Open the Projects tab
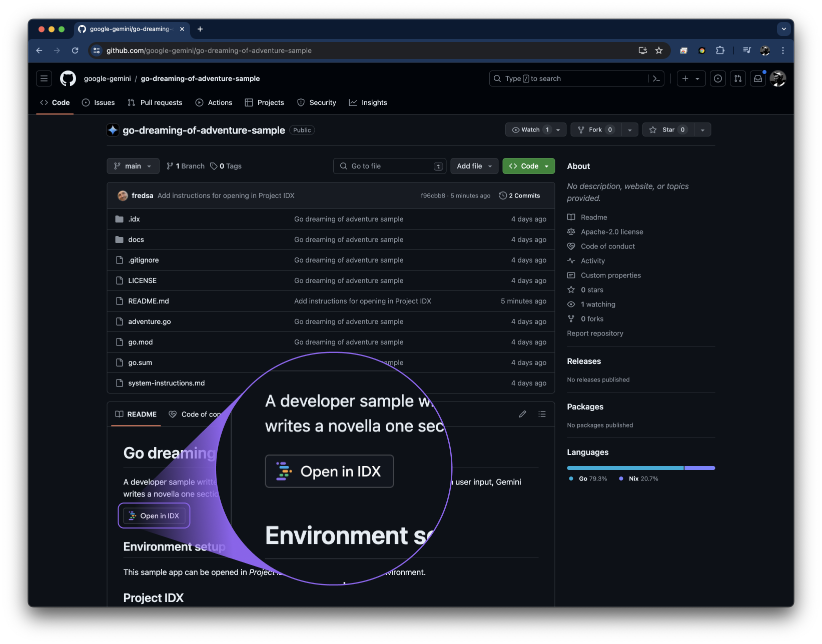 [265, 102]
